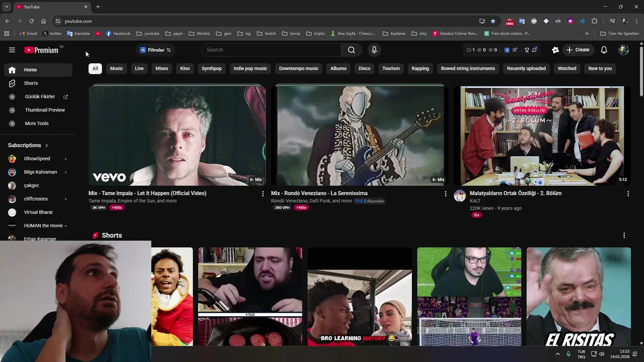The height and width of the screenshot is (362, 644).
Task: Open Chrome three-dot menu
Action: [637, 21]
